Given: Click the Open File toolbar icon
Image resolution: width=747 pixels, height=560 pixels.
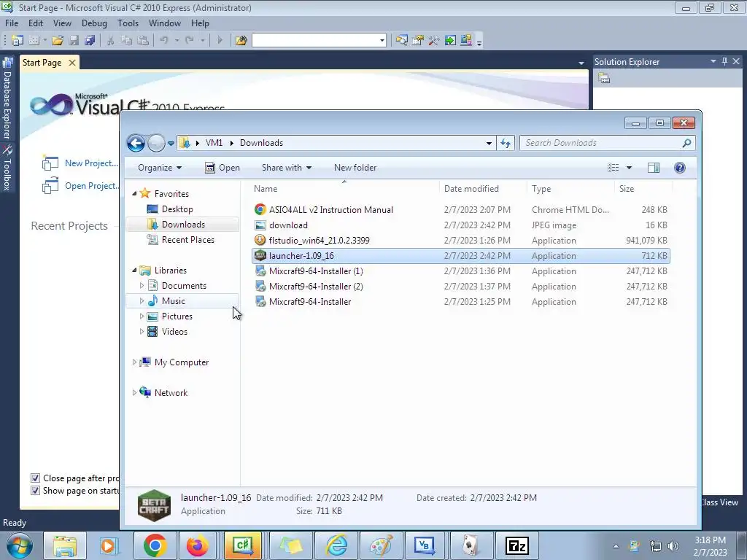Looking at the screenshot, I should 58,41.
